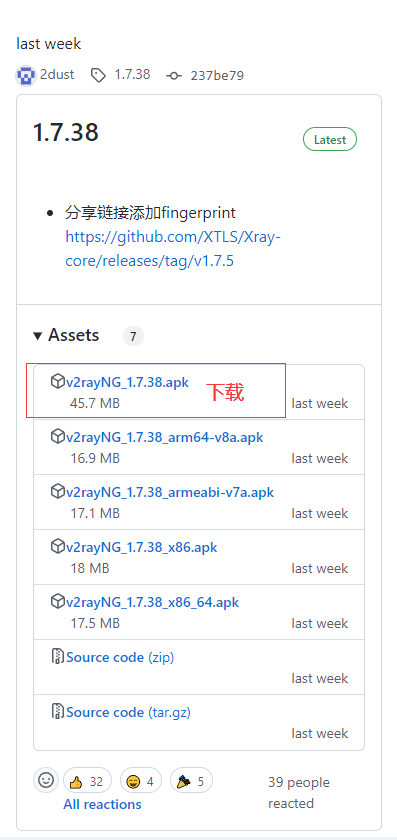Click the 2dust user avatar icon
Screen dimensions: 397x840
tap(25, 75)
